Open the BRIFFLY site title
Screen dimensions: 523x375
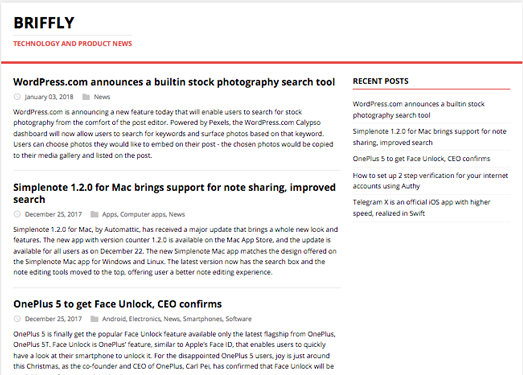tap(44, 23)
